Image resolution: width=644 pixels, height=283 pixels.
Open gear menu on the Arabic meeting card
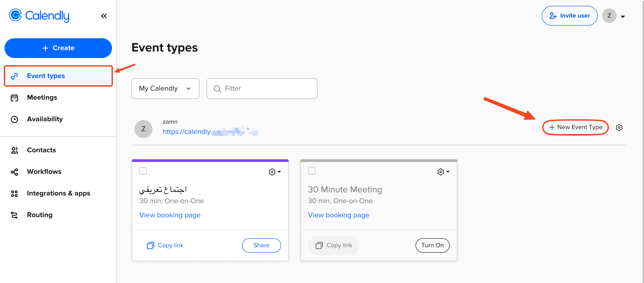pos(275,172)
